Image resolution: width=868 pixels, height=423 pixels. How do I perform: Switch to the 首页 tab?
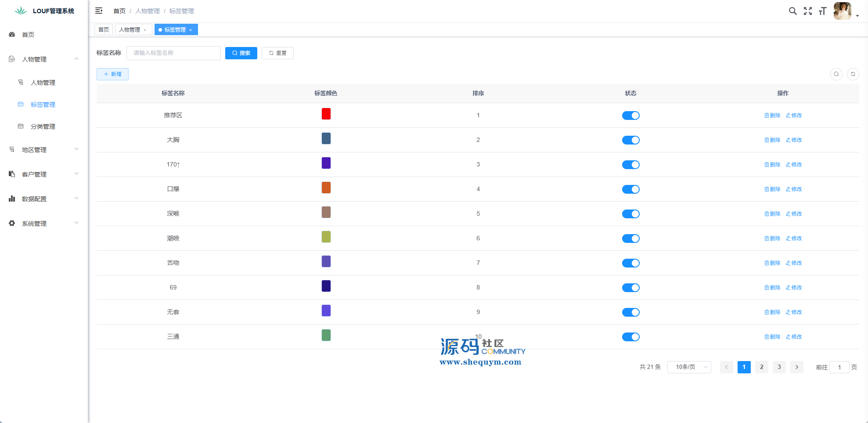pyautogui.click(x=104, y=30)
